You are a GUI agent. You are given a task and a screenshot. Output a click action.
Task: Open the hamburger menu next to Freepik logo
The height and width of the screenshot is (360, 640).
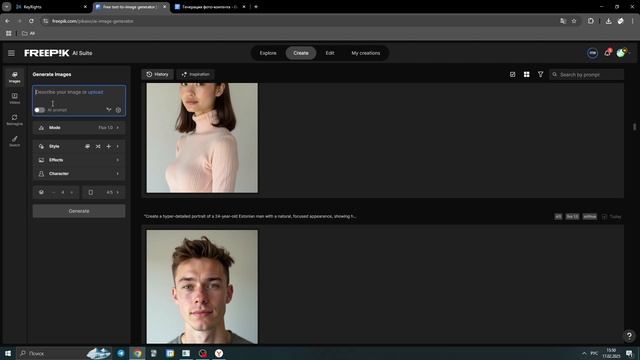(x=11, y=53)
